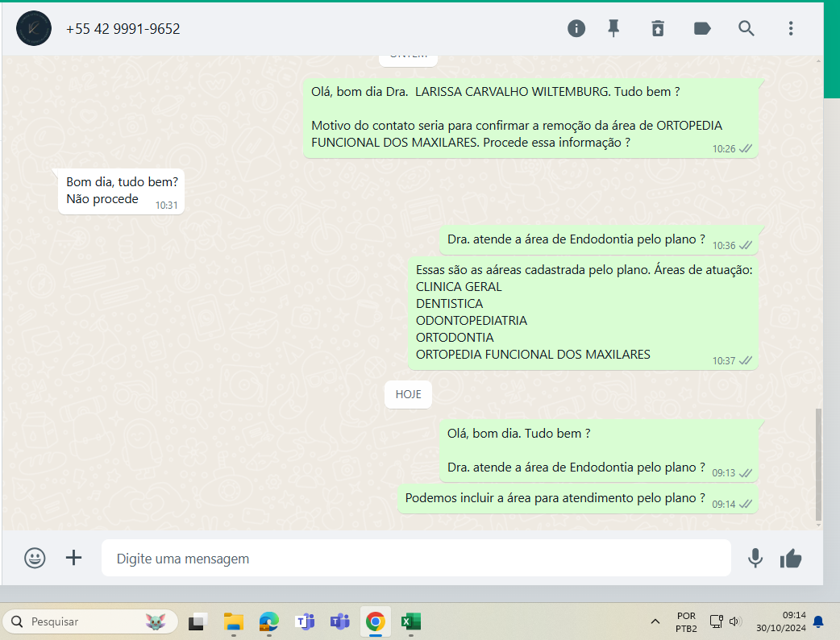Open the first Microsoft Teams taskbar icon

(x=304, y=621)
